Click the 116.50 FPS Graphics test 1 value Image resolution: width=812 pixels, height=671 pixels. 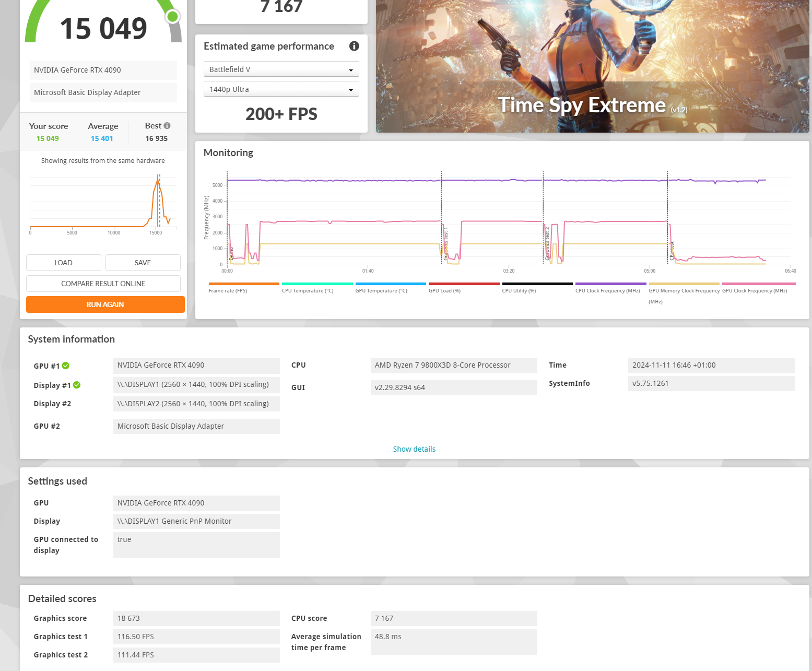[x=196, y=637]
